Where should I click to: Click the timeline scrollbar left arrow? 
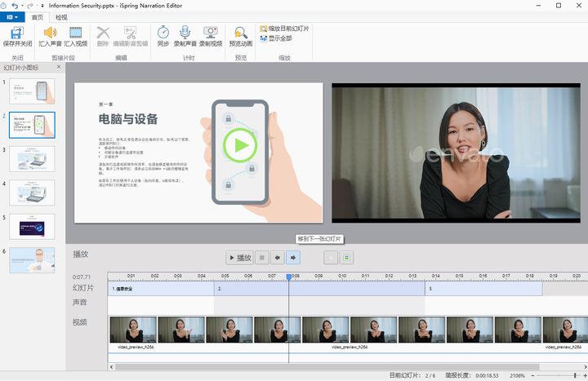pos(111,367)
